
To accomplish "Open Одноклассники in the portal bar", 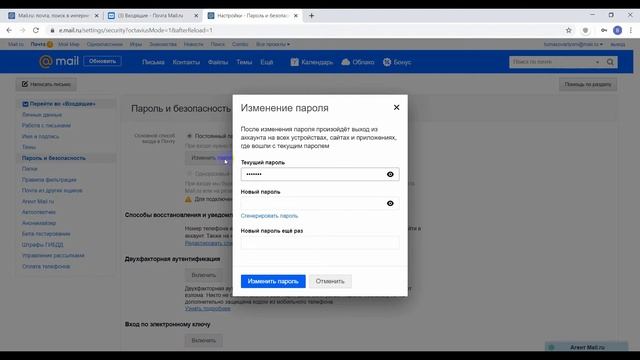I will [x=104, y=44].
